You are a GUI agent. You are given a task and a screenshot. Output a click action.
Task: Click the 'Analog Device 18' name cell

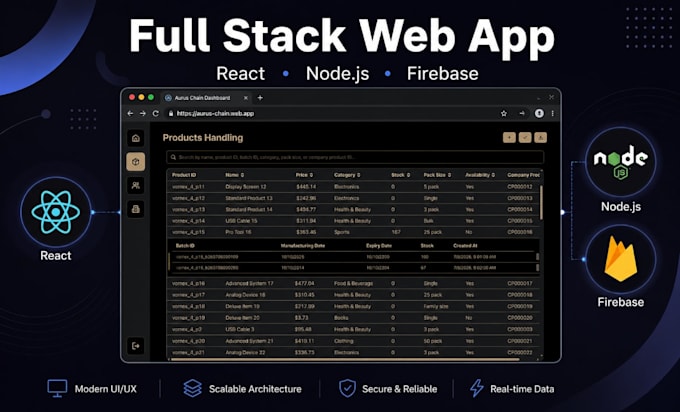pyautogui.click(x=245, y=295)
